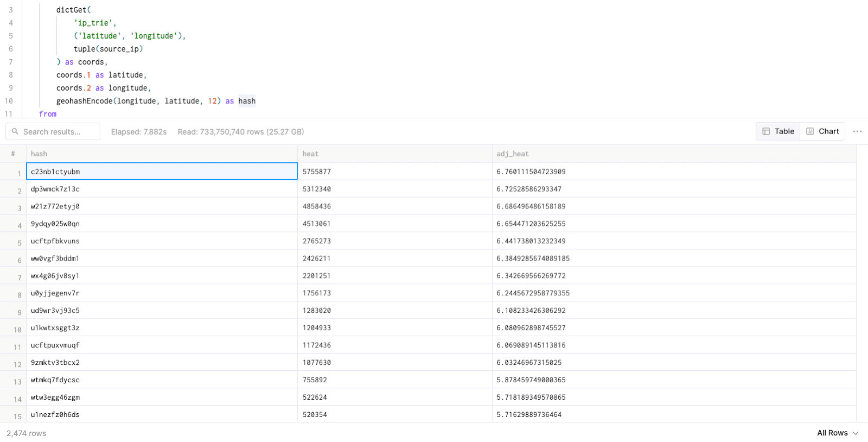Click the '#' row index column header
Viewport: 868px width, 442px height.
[13, 154]
